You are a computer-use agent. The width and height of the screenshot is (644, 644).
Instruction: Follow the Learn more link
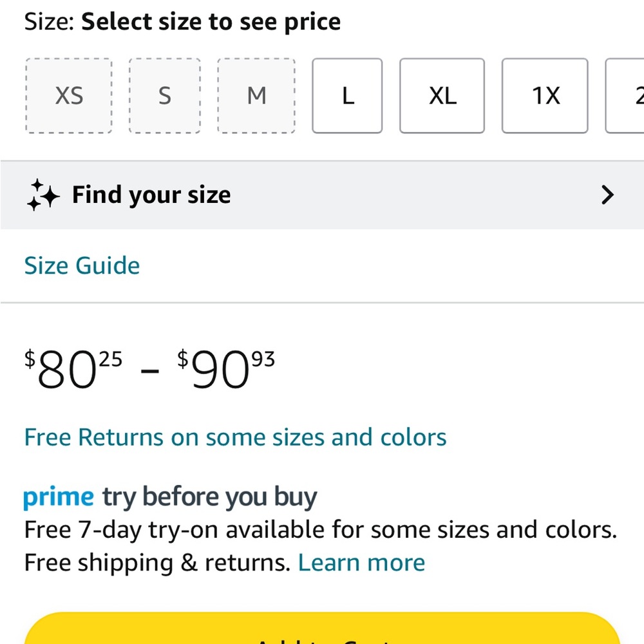click(x=361, y=563)
